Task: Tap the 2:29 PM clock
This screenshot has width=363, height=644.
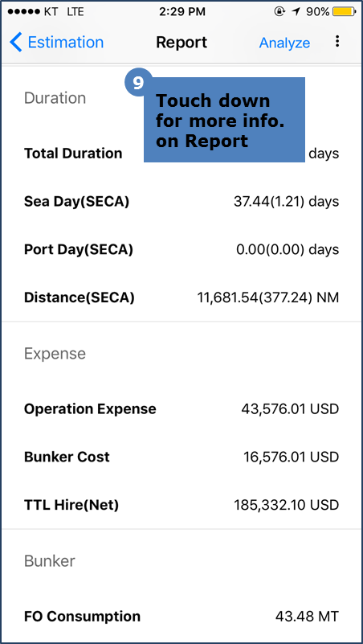Action: 182,12
